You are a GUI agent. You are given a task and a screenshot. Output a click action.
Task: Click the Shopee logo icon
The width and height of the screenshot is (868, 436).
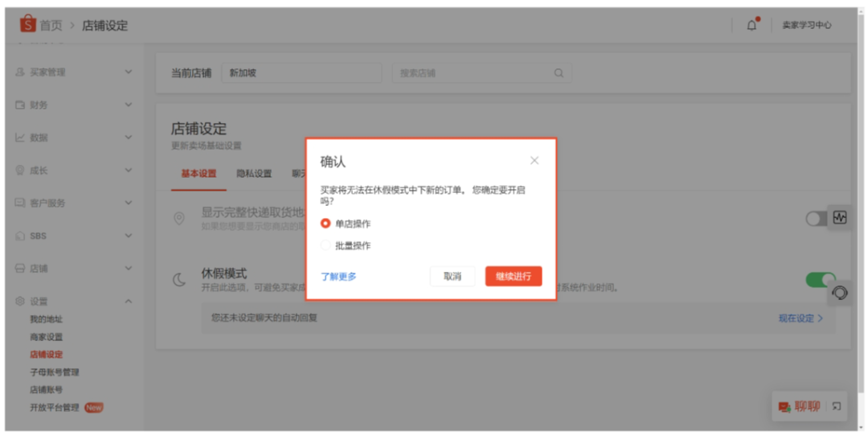point(28,24)
